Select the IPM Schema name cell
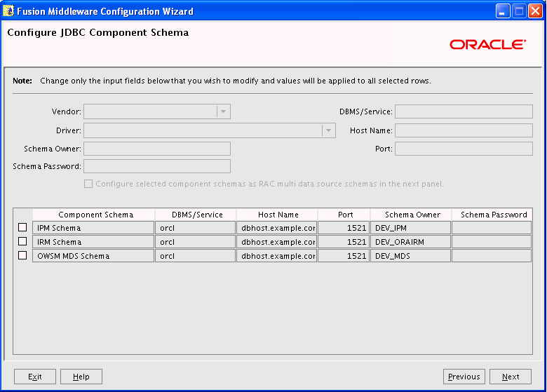The width and height of the screenshot is (547, 392). pyautogui.click(x=93, y=228)
